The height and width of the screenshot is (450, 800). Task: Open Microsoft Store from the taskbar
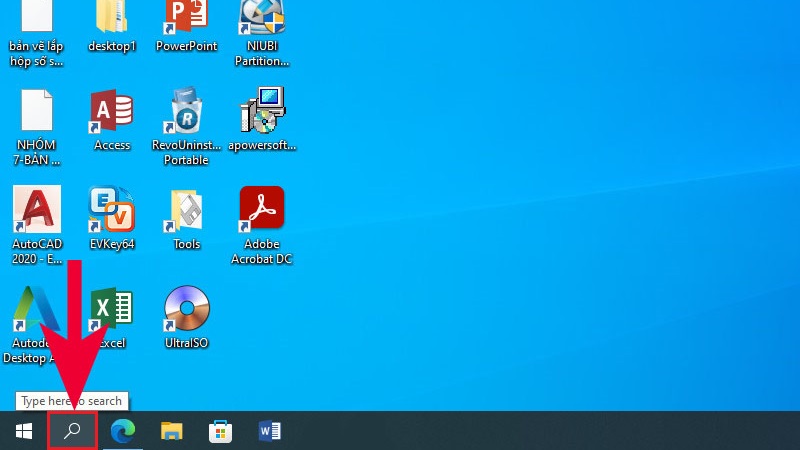(x=220, y=431)
